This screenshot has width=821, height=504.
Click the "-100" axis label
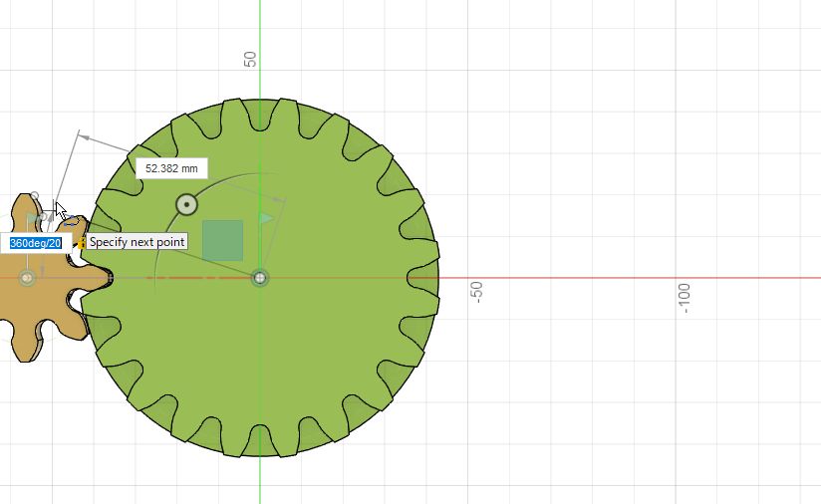[x=684, y=299]
